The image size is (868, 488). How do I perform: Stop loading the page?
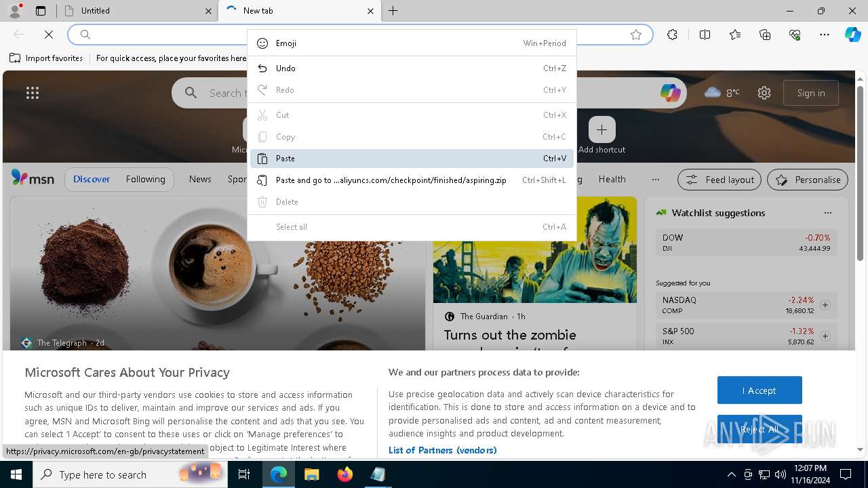(49, 35)
